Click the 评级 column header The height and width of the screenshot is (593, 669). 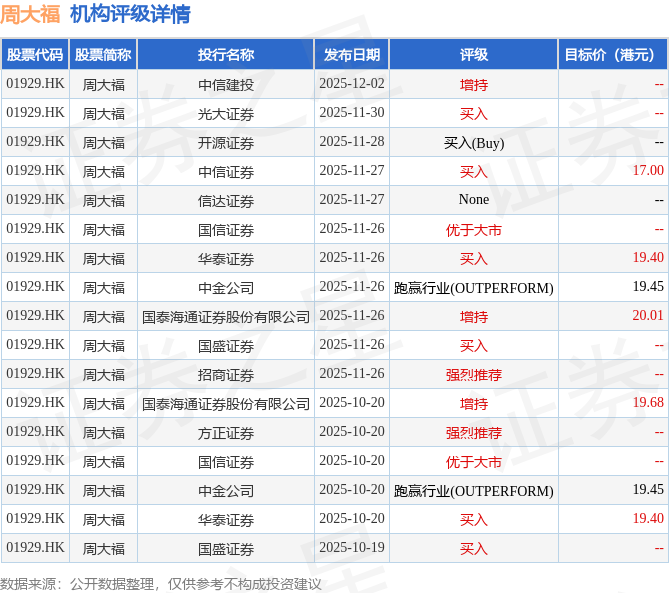tap(474, 54)
